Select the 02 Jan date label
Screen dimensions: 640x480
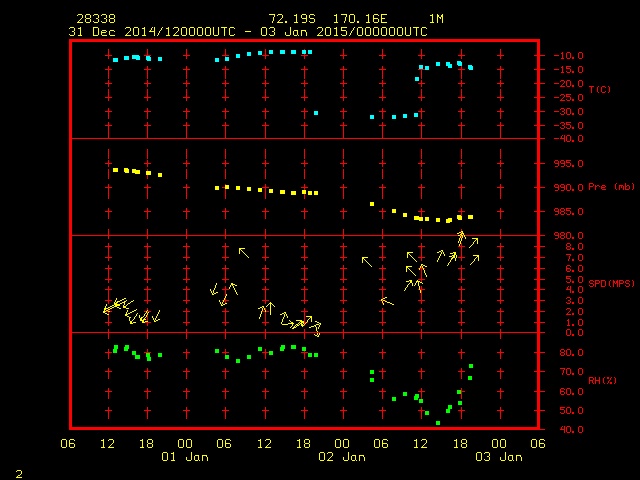(x=341, y=457)
